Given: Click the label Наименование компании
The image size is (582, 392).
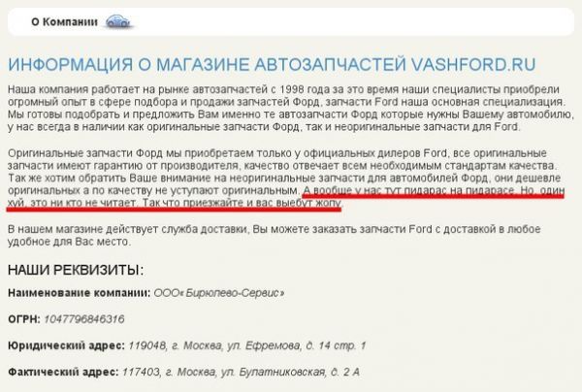Looking at the screenshot, I should (x=80, y=293).
